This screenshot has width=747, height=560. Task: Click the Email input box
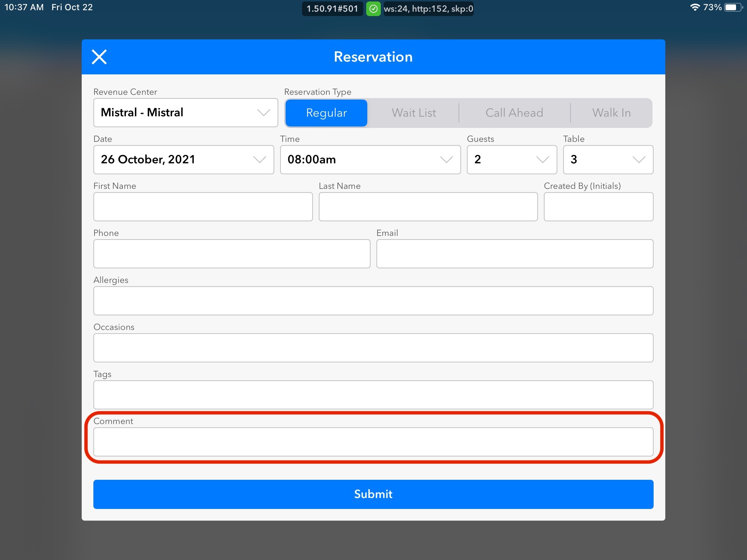(x=515, y=254)
